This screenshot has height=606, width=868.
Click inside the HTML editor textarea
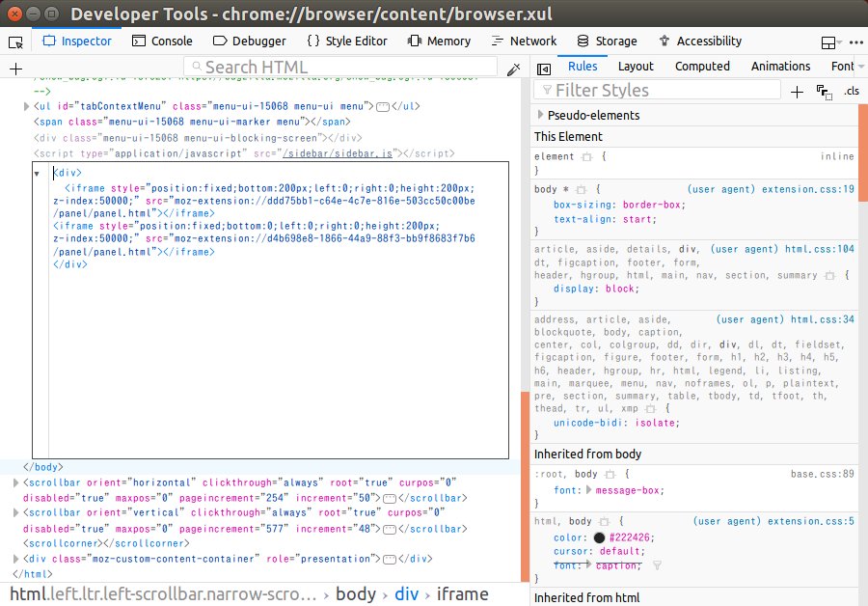271,310
